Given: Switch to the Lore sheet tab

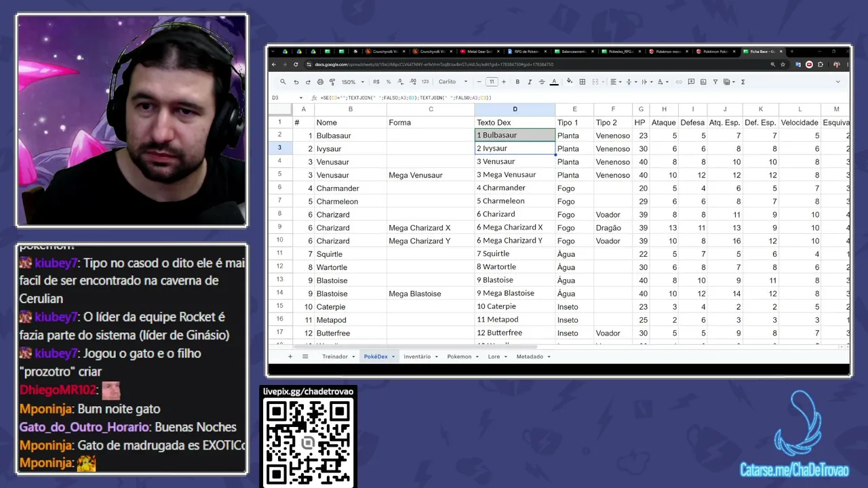Looking at the screenshot, I should pyautogui.click(x=494, y=357).
